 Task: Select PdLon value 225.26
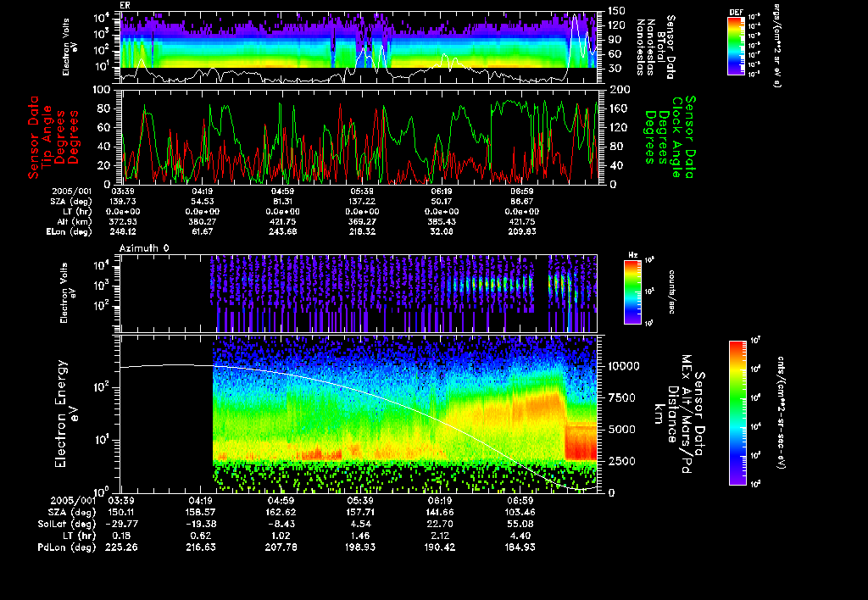(122, 547)
